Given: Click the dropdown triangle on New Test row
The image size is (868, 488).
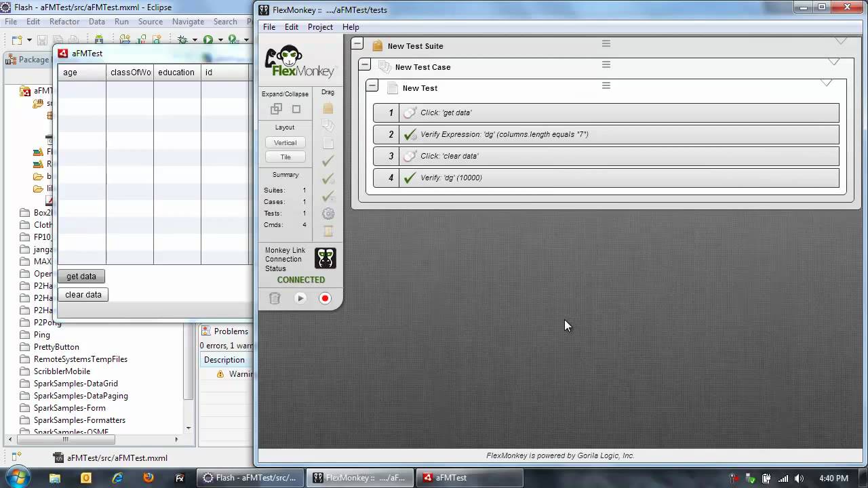Looking at the screenshot, I should pos(826,83).
